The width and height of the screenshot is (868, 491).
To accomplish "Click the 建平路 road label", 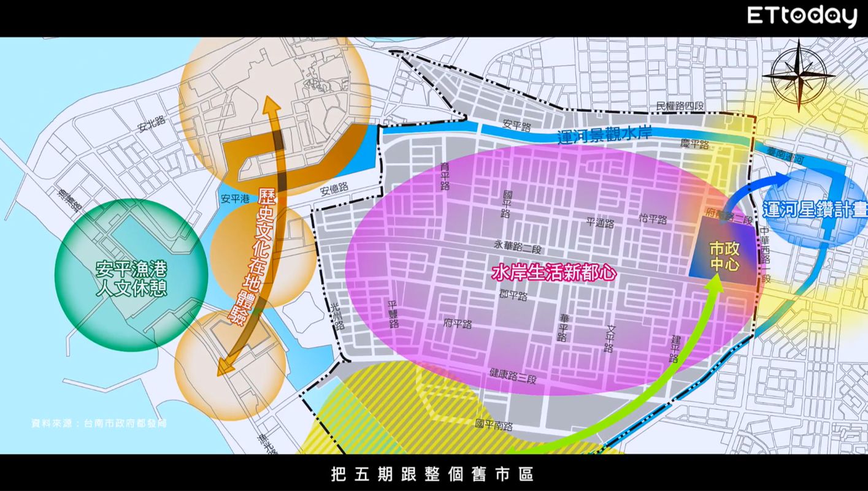I will [x=674, y=349].
